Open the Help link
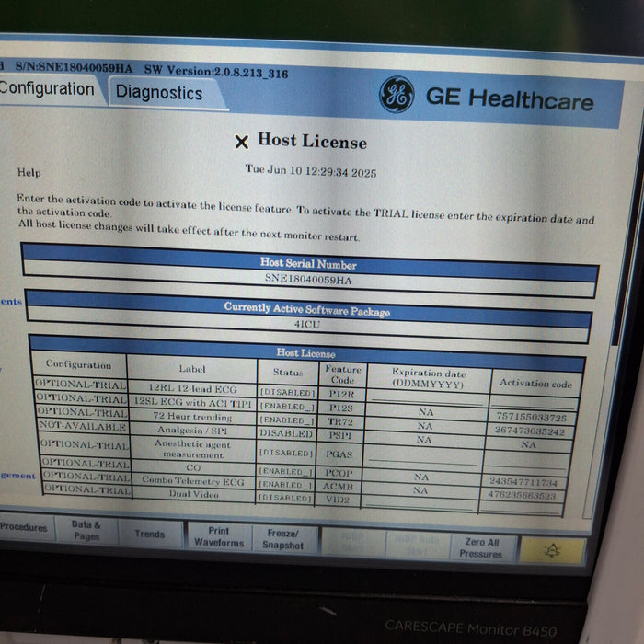The height and width of the screenshot is (644, 644). tap(29, 173)
